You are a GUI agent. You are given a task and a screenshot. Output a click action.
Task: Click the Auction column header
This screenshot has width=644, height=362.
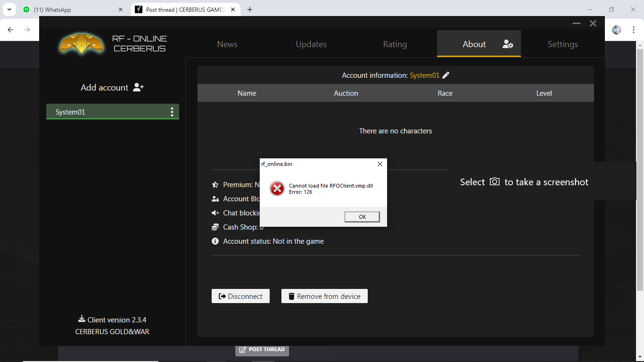tap(346, 93)
